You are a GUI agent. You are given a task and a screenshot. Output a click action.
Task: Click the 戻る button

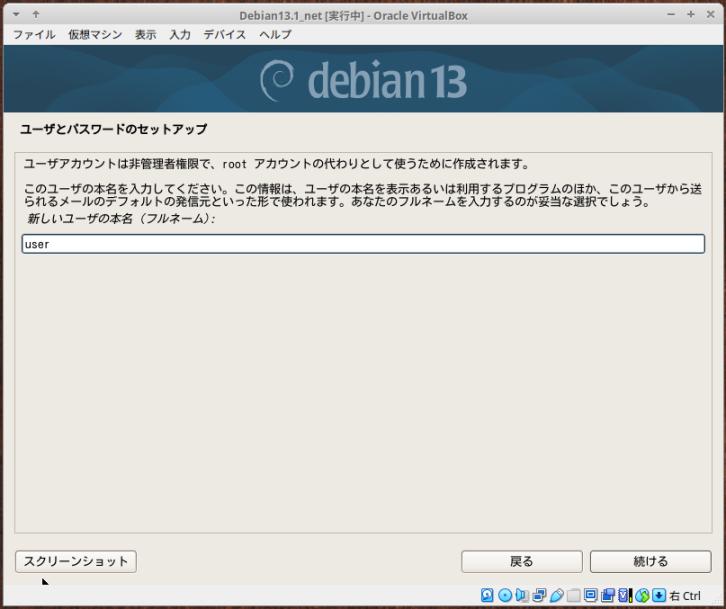(522, 561)
